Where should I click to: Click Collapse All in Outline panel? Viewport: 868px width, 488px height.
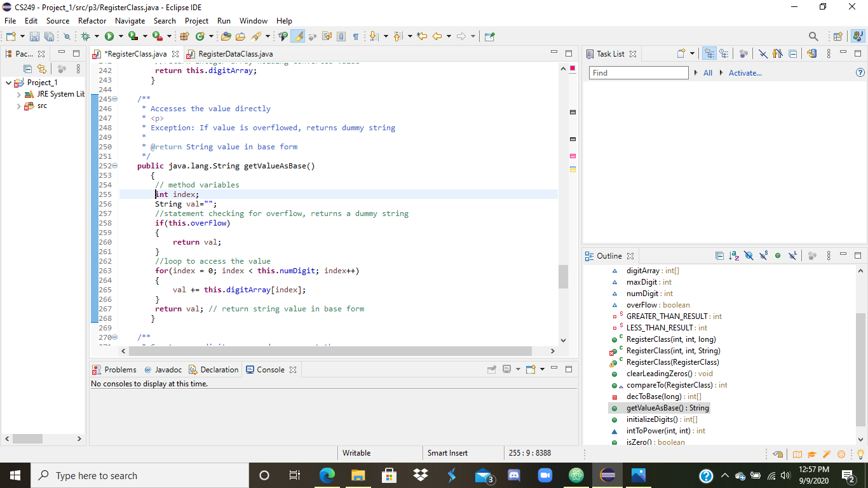[719, 256]
